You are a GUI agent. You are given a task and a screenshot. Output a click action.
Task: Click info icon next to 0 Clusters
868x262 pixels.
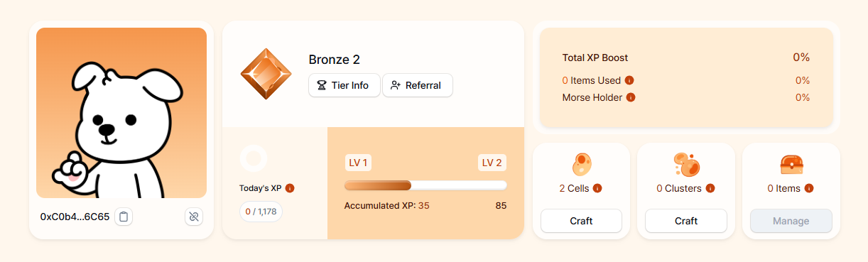point(710,188)
